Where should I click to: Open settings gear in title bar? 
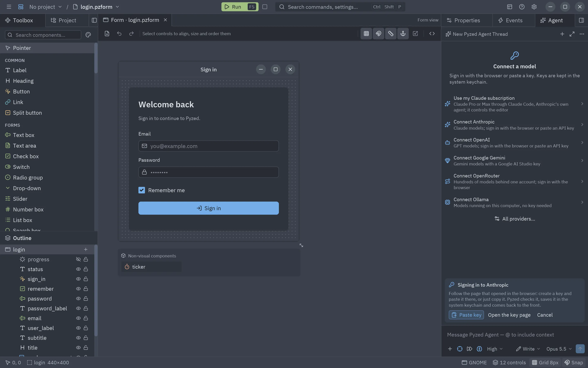(534, 7)
